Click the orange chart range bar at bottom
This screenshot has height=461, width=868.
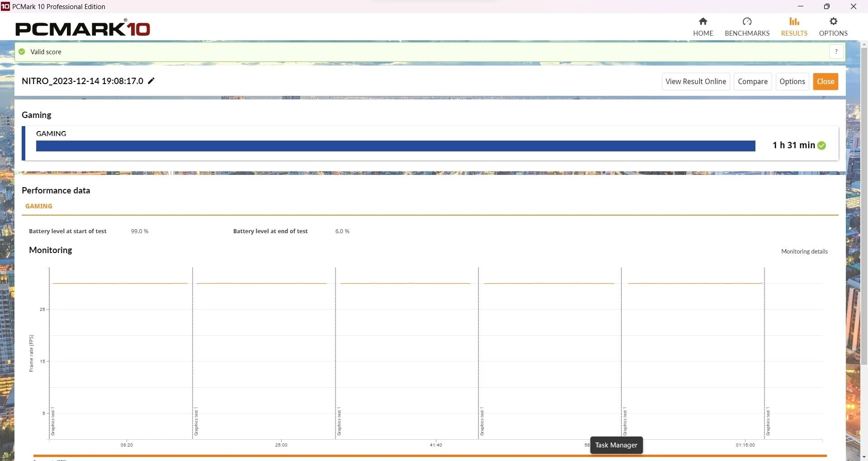pyautogui.click(x=430, y=456)
